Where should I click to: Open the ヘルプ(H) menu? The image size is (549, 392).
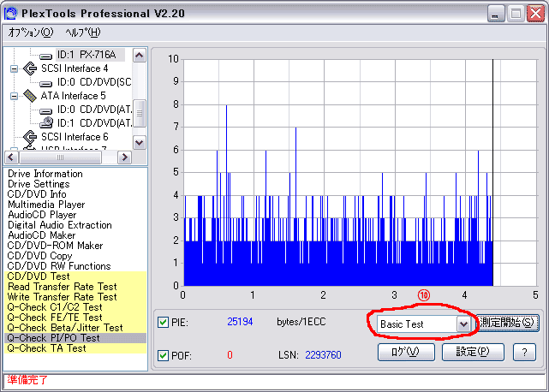[83, 33]
